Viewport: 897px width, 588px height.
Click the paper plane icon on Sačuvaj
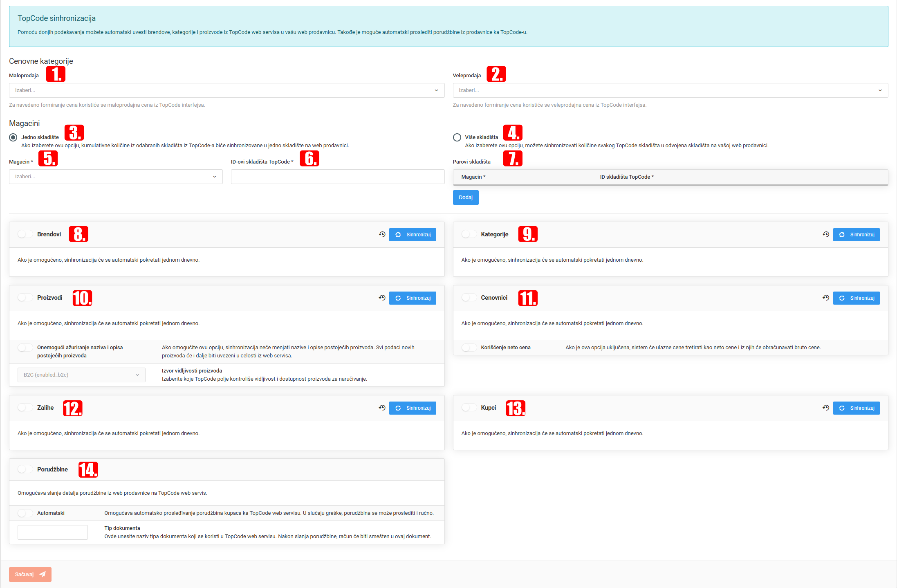tap(42, 575)
